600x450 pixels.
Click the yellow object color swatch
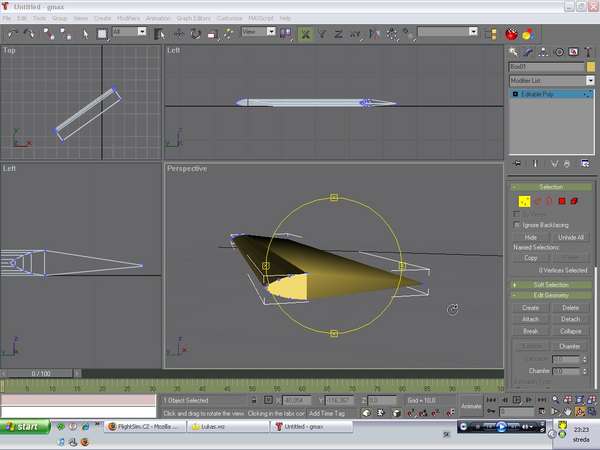(x=591, y=67)
